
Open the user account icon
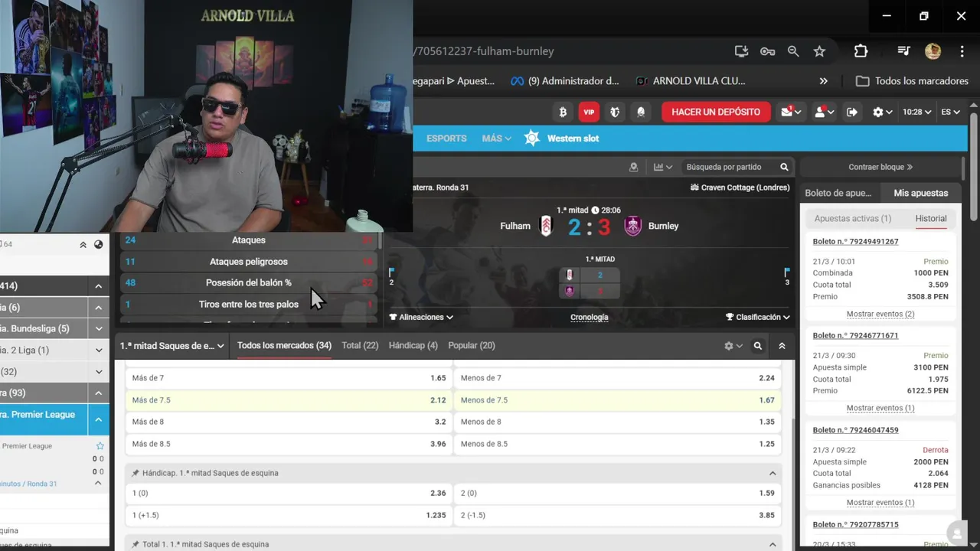click(x=824, y=112)
